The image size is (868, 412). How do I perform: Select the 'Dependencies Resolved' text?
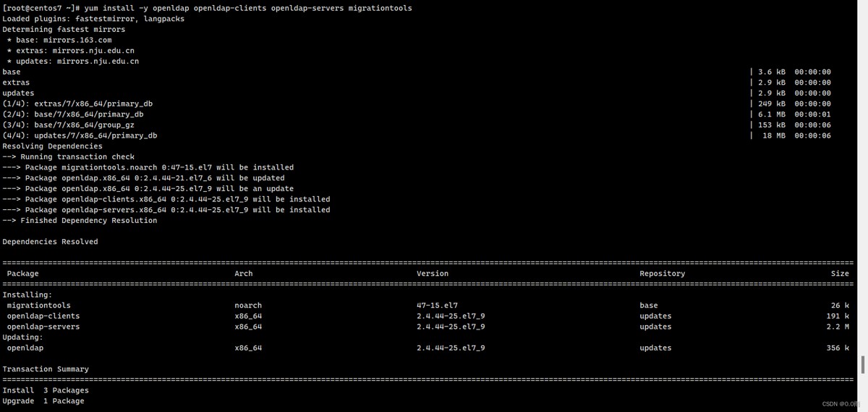[50, 242]
